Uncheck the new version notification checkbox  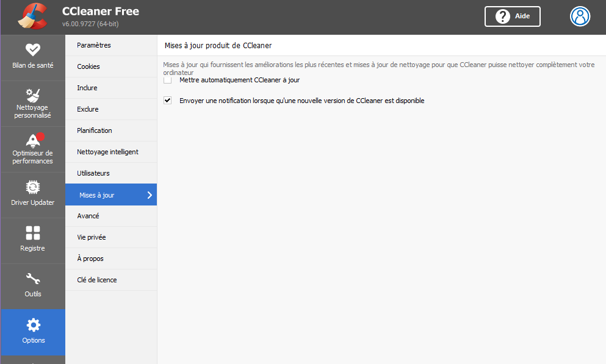coord(167,101)
